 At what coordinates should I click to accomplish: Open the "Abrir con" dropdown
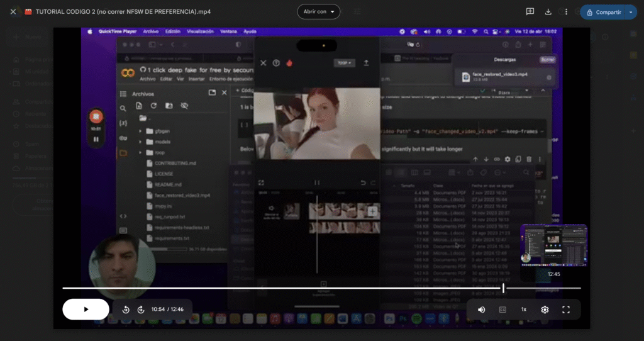[318, 12]
